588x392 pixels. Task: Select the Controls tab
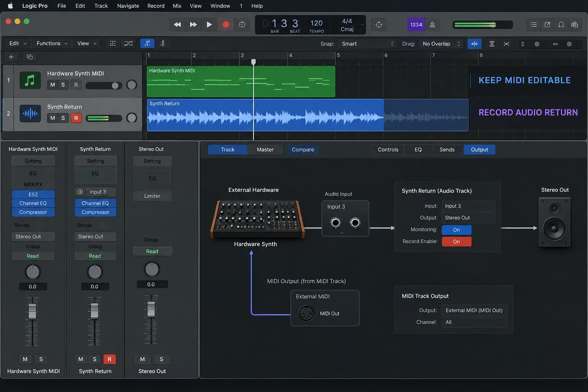coord(388,150)
